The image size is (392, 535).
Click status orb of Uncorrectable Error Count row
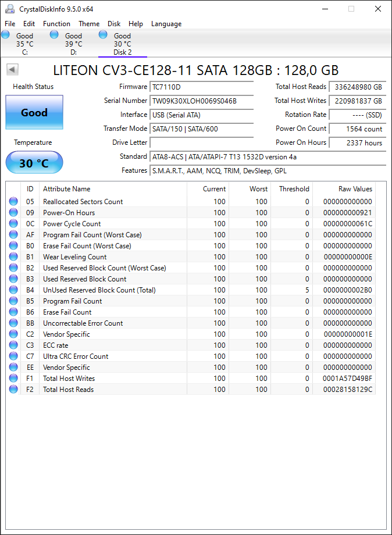pos(13,323)
